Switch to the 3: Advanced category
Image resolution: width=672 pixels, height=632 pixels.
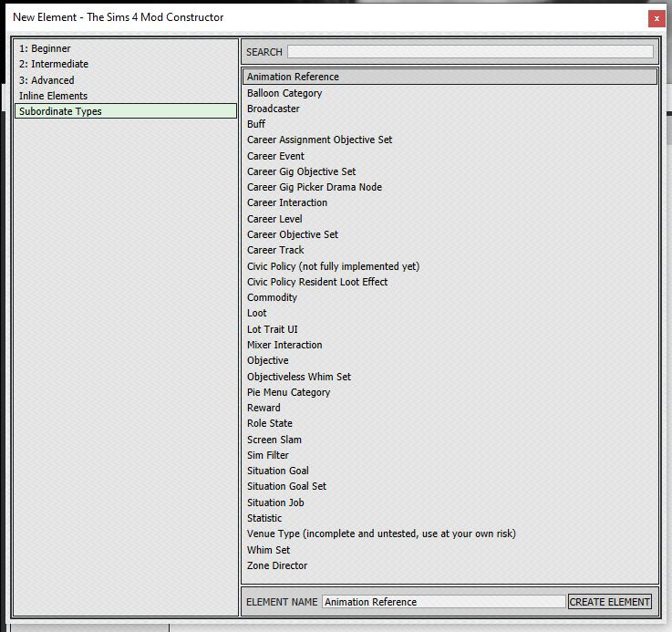[x=47, y=80]
